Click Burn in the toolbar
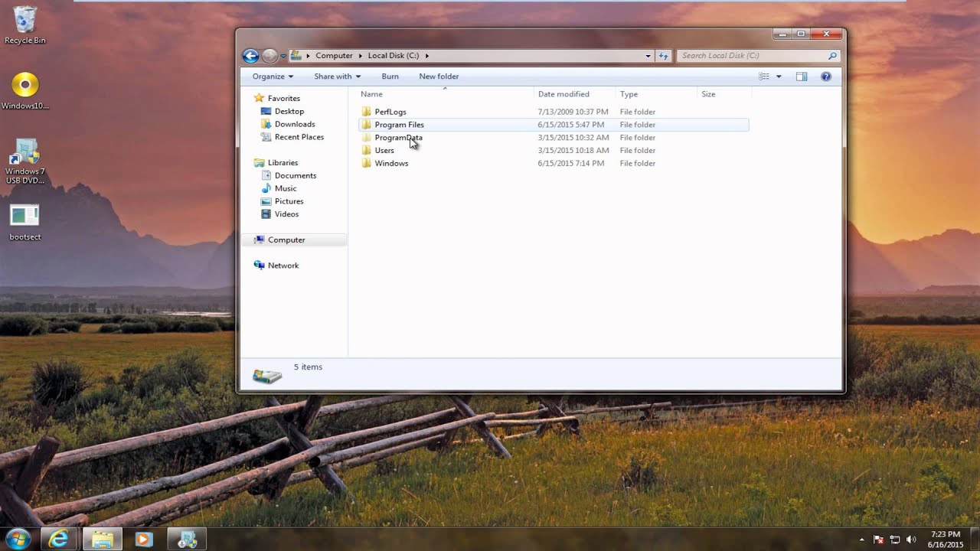Viewport: 980px width, 551px height. coord(390,77)
